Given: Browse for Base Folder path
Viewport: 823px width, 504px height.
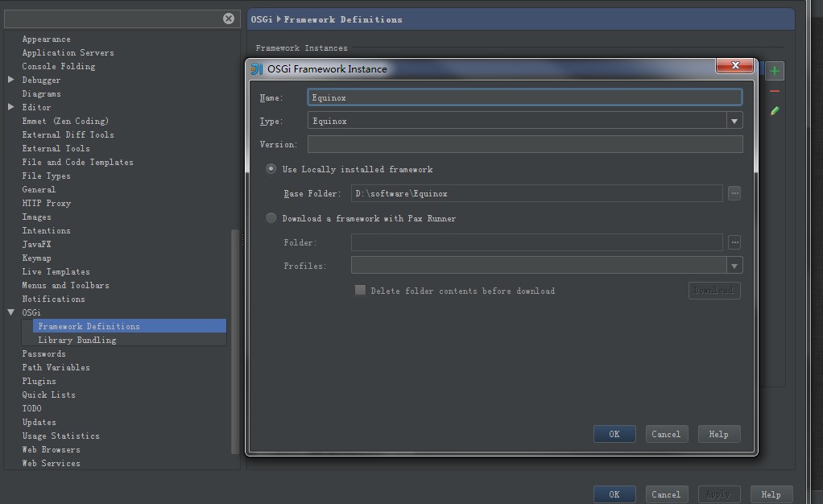Looking at the screenshot, I should click(x=734, y=193).
